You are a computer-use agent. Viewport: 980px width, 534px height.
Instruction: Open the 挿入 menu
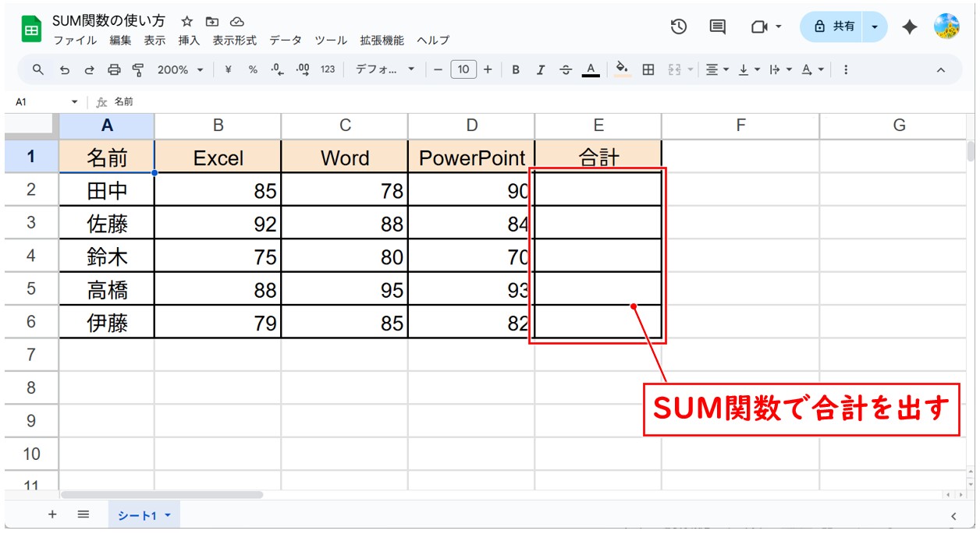(189, 41)
